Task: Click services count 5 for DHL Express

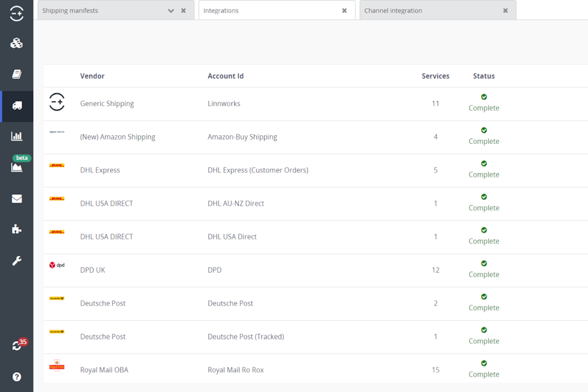Action: [435, 170]
